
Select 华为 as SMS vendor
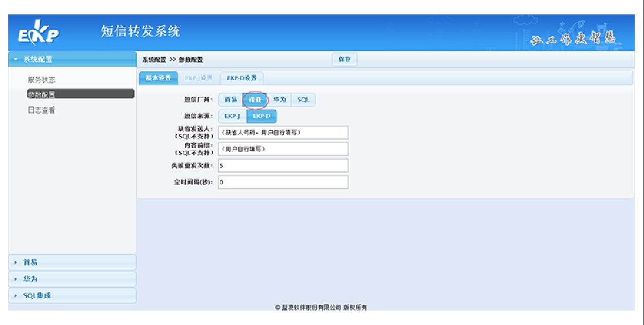click(x=280, y=100)
